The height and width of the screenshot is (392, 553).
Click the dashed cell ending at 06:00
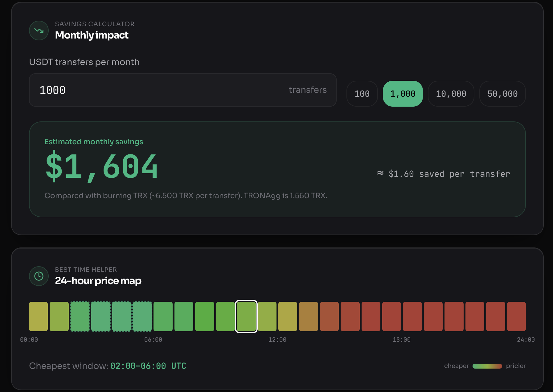(x=142, y=316)
